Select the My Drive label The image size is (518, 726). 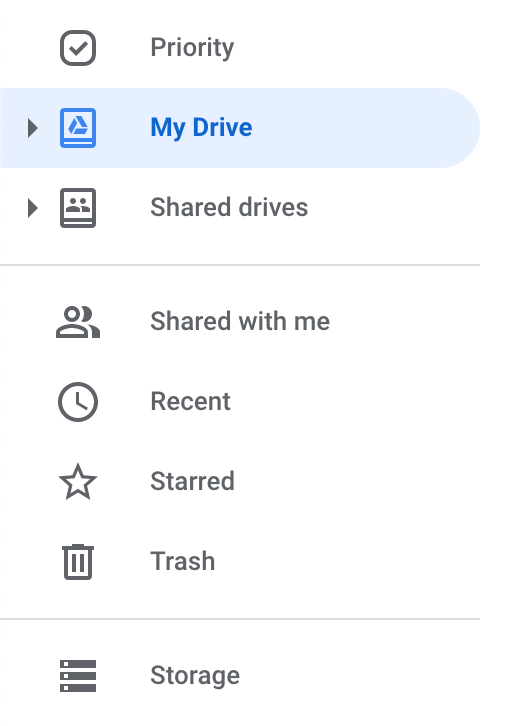(x=201, y=128)
